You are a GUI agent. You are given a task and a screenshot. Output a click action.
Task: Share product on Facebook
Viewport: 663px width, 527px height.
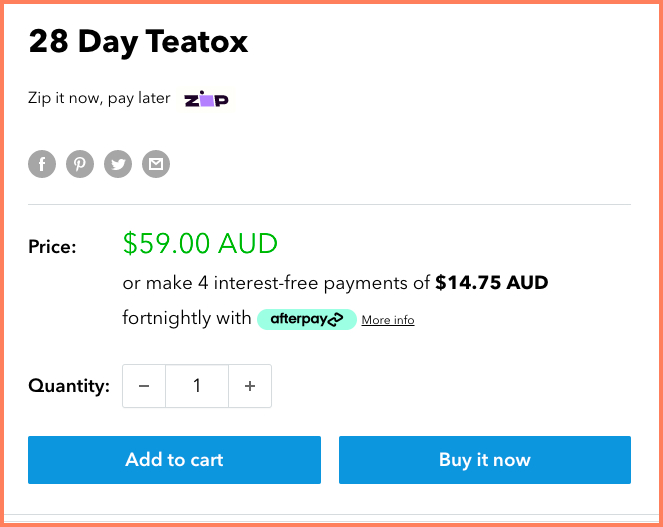41,164
